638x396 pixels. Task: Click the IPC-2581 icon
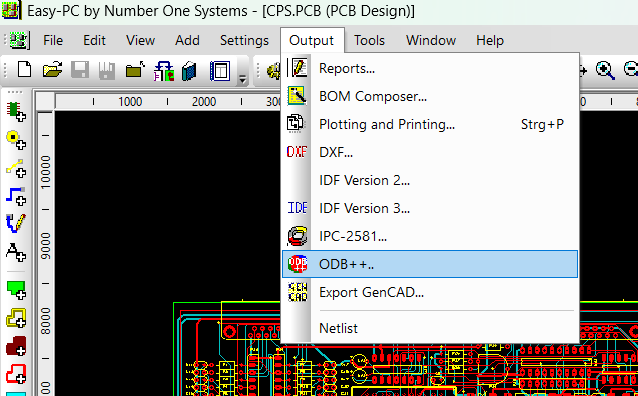click(297, 236)
